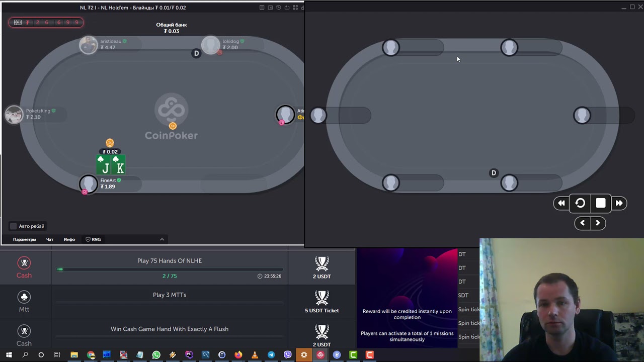Click lokidog's player avatar

tap(211, 45)
